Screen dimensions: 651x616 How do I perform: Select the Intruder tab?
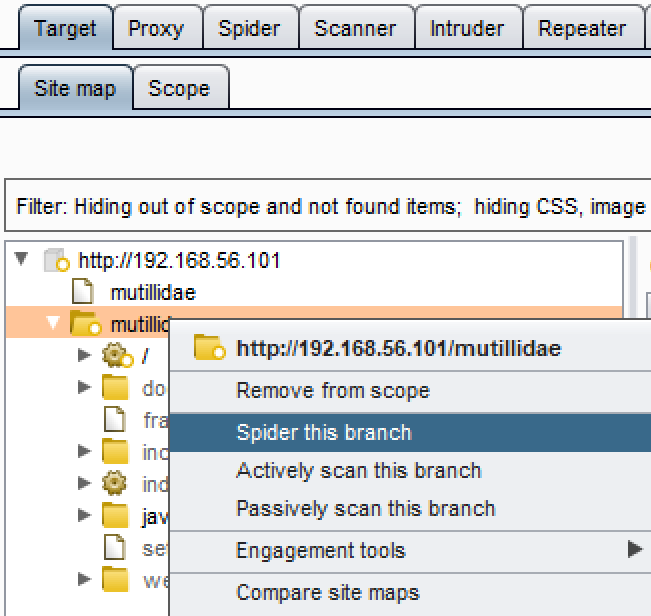(468, 28)
